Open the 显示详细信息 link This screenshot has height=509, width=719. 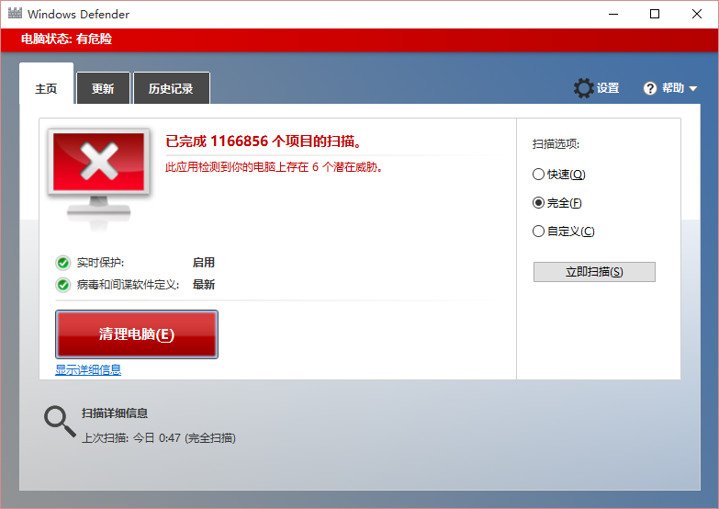pyautogui.click(x=88, y=370)
